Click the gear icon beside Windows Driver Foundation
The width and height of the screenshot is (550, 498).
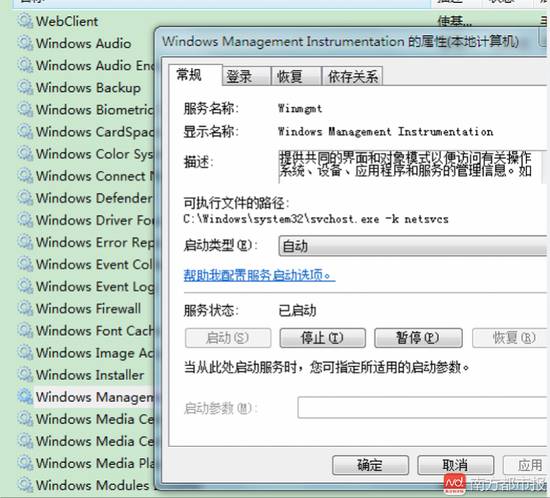tap(25, 220)
